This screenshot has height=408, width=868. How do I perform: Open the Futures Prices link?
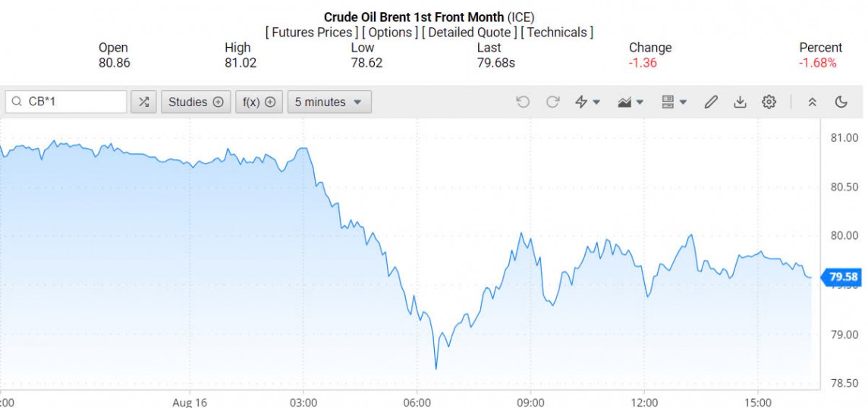tap(312, 32)
